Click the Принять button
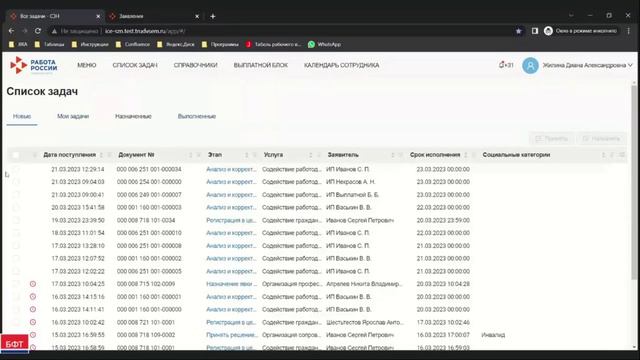 click(551, 139)
